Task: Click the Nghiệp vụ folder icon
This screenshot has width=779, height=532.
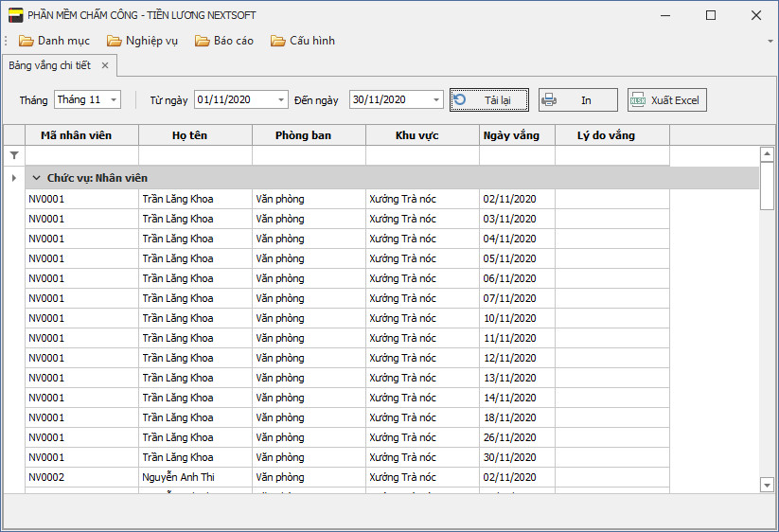Action: tap(115, 41)
